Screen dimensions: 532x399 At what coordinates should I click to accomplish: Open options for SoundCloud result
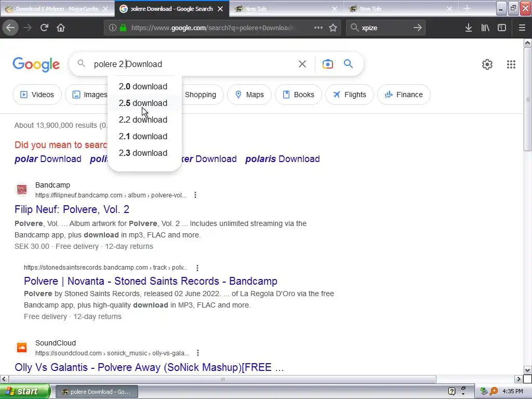coord(198,353)
